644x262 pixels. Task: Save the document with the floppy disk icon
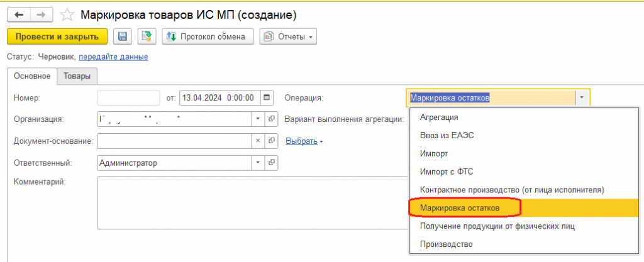(123, 36)
